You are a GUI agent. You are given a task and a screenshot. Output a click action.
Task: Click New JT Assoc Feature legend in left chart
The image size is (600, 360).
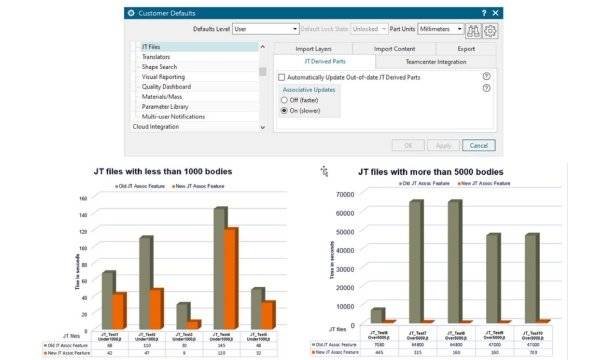pos(198,186)
